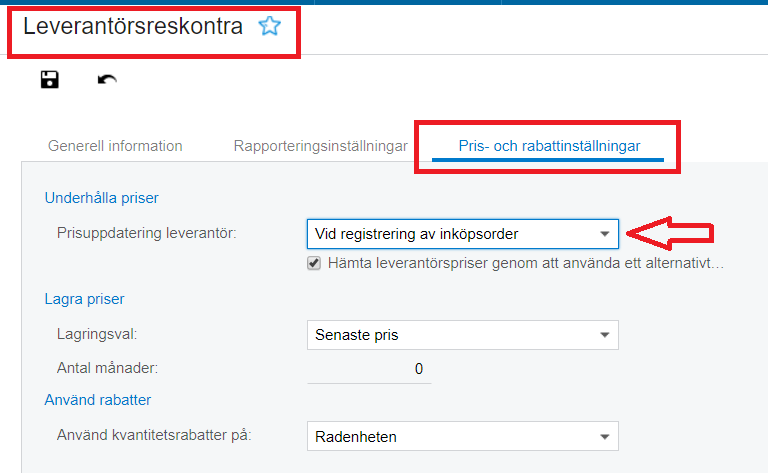This screenshot has width=768, height=473.
Task: Select the Pris- och rabattinställningar tab
Action: (x=549, y=146)
